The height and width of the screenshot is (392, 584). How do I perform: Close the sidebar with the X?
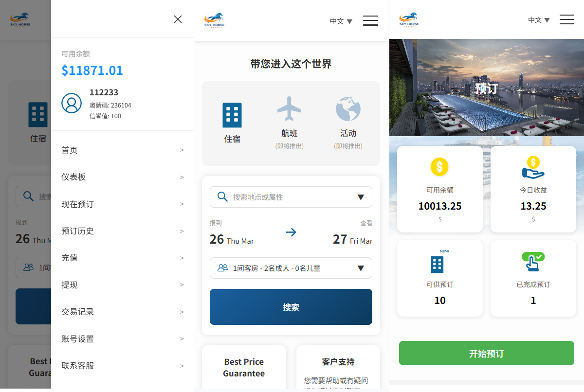coord(178,19)
